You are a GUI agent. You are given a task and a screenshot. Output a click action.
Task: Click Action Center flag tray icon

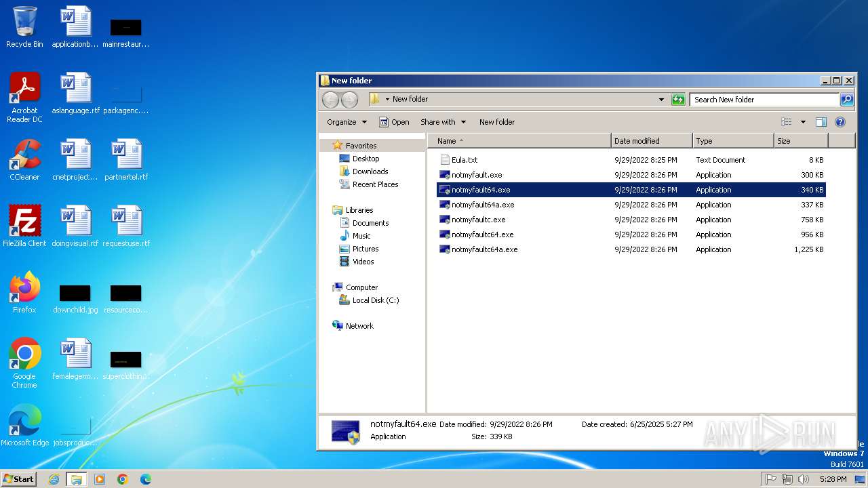coord(770,479)
